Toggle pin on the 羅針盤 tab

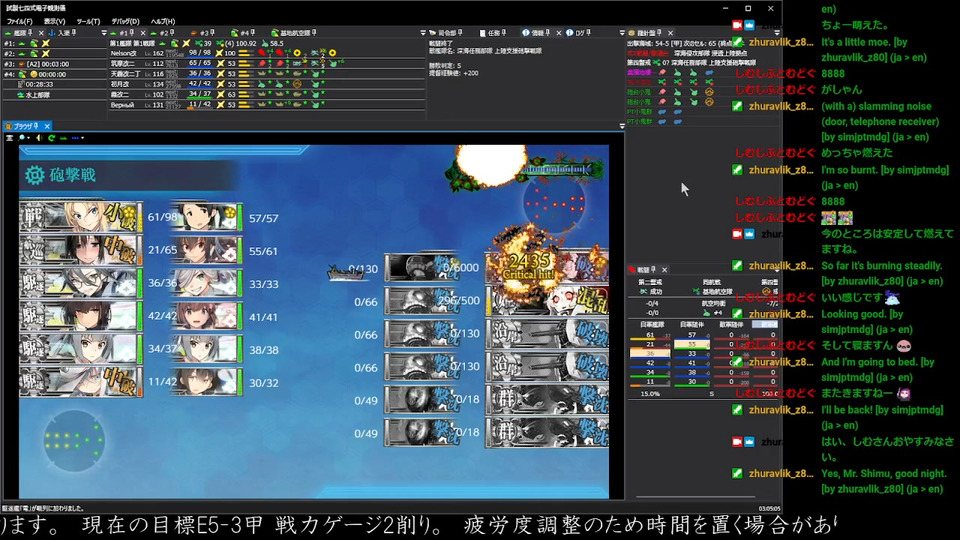point(659,32)
